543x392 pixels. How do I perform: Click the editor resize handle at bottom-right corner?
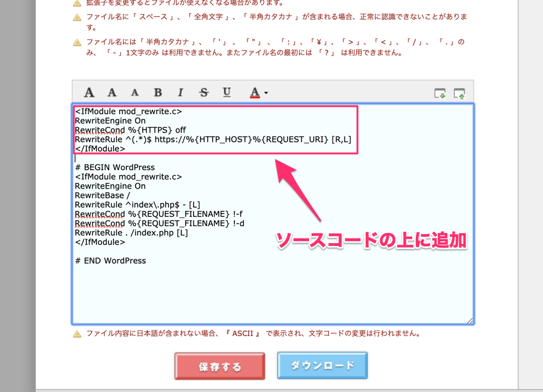(x=471, y=320)
